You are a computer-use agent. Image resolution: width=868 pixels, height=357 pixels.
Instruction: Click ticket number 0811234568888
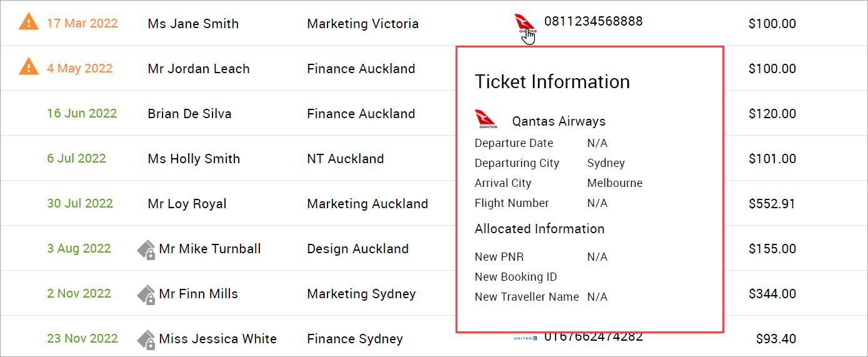click(593, 21)
